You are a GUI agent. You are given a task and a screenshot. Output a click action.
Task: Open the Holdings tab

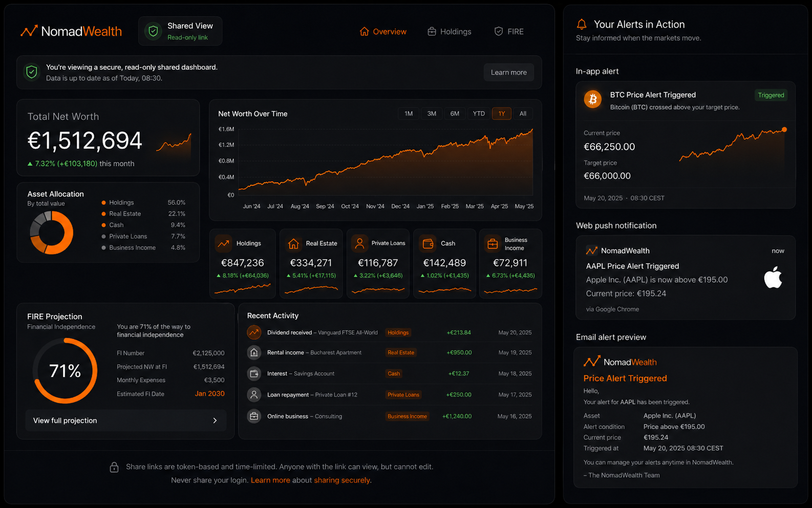[x=450, y=32]
